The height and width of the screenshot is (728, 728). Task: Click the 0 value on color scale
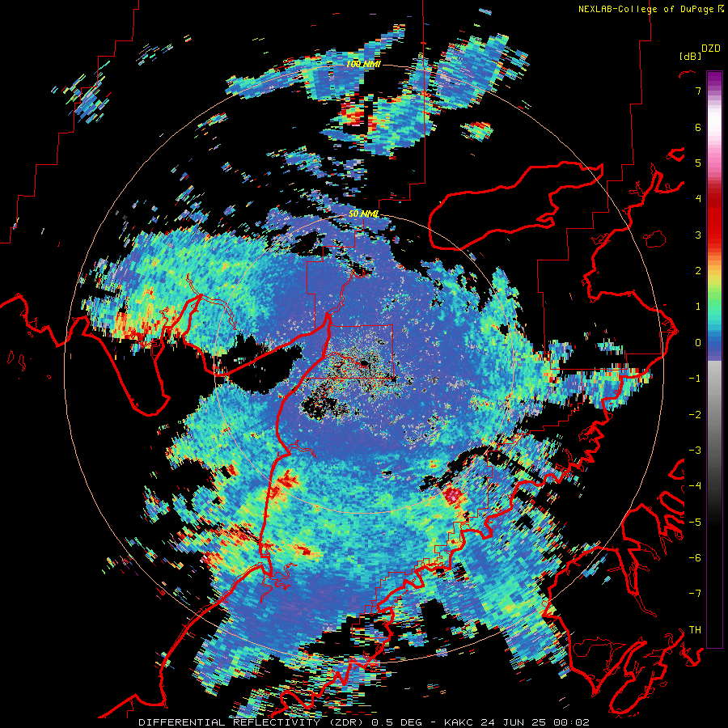698,343
